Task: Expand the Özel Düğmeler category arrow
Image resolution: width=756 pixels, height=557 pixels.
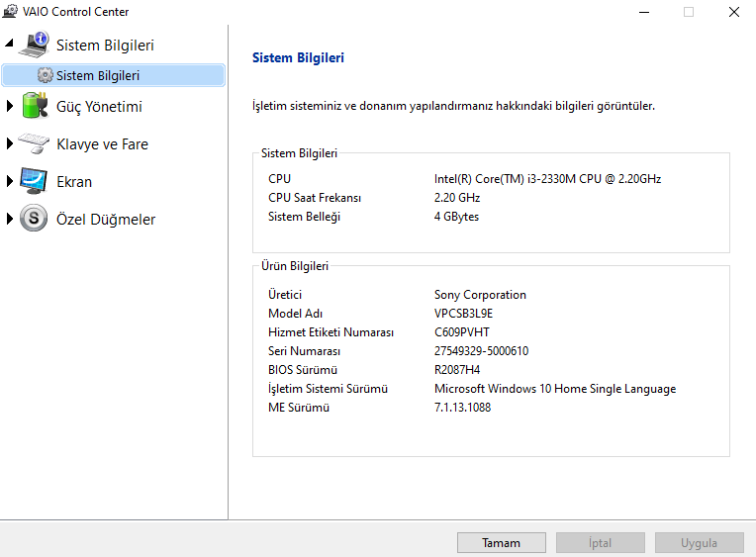Action: point(9,219)
